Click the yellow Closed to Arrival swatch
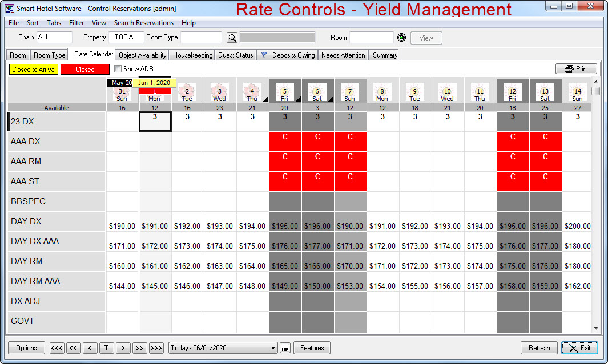 tap(34, 70)
